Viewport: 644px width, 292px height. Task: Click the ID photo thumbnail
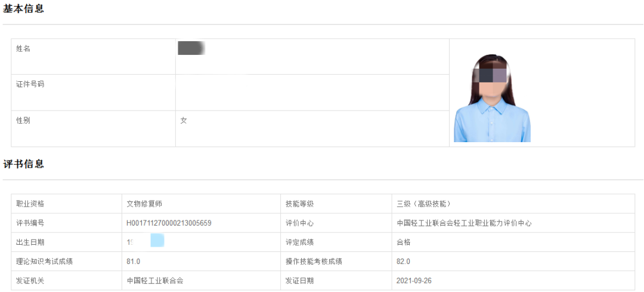(492, 99)
